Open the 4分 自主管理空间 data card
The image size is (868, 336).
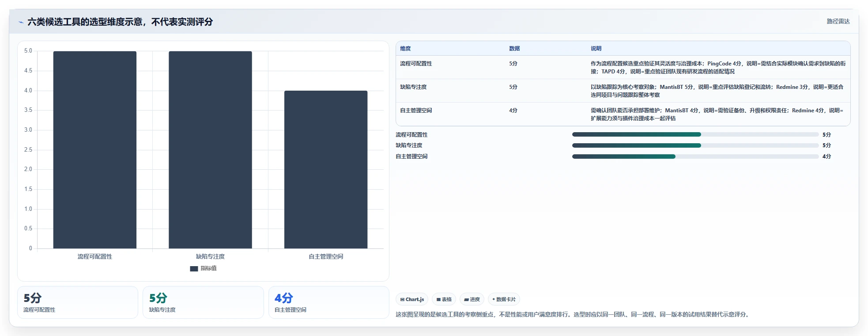[x=329, y=302]
